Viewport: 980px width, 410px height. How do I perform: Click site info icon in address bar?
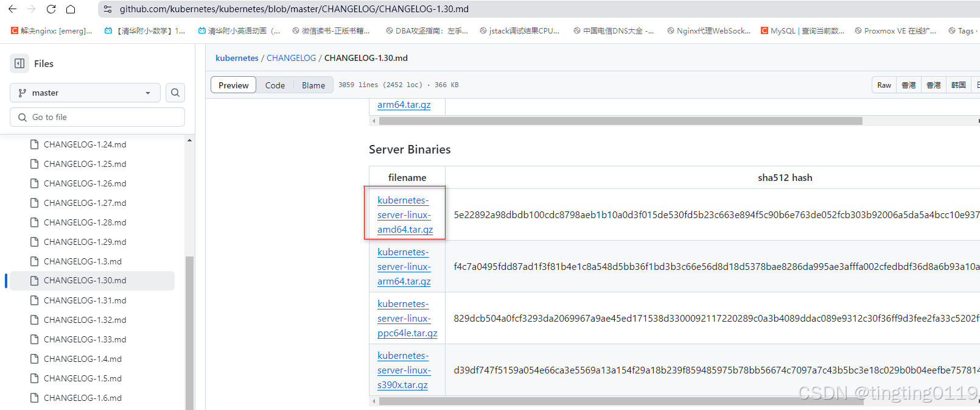tap(108, 9)
